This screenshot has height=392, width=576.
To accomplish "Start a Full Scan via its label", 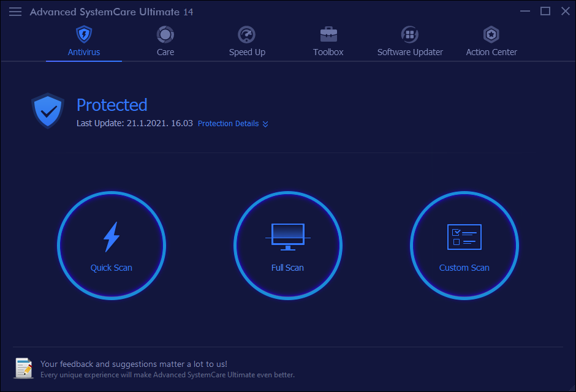I will coord(287,268).
